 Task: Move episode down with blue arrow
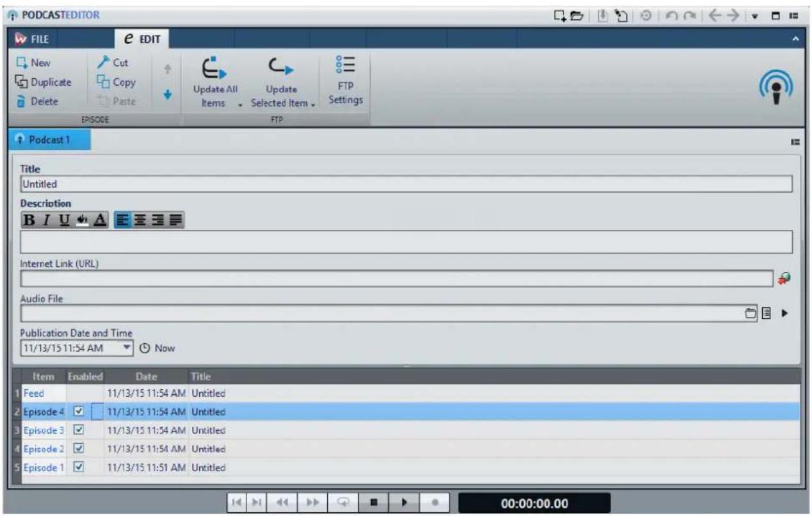point(167,94)
